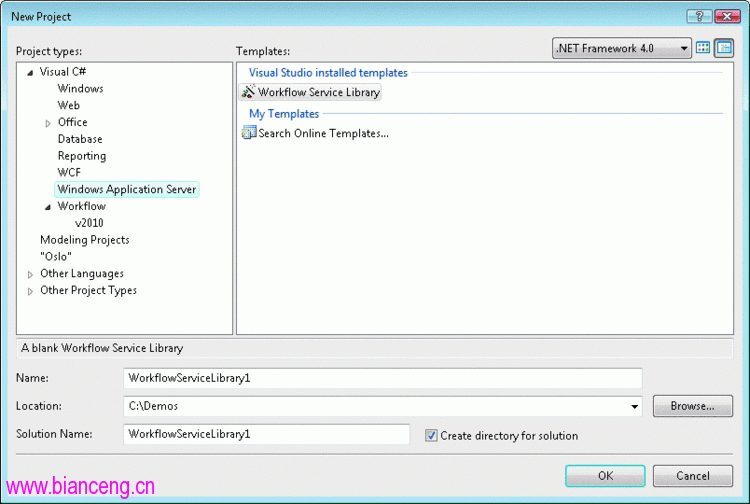Viewport: 750px width, 504px height.
Task: Click the dialog help question-mark button
Action: (x=699, y=16)
